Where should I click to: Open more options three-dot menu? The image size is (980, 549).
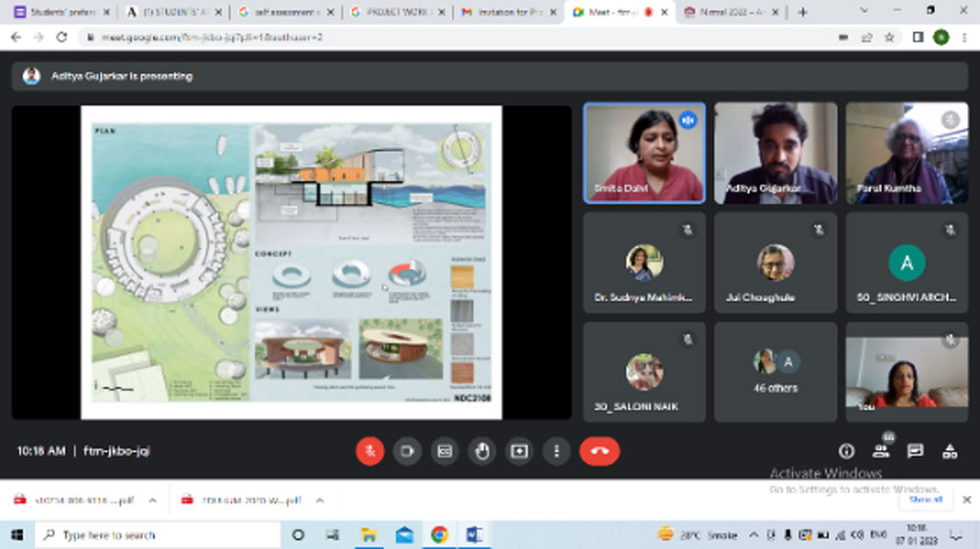point(557,451)
